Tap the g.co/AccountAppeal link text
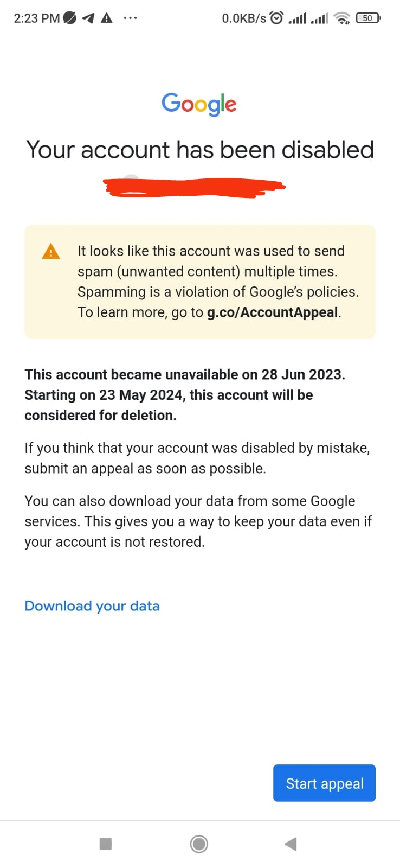The image size is (400, 868). click(x=273, y=312)
